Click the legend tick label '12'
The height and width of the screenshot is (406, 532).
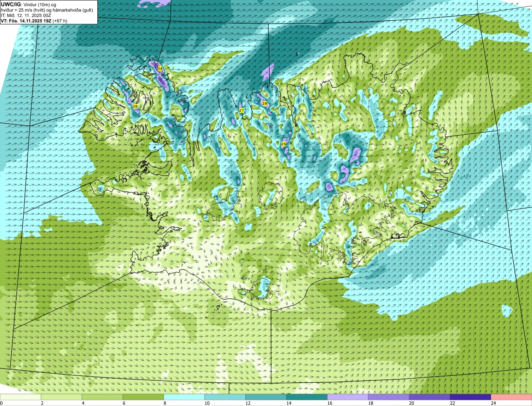[248, 403]
